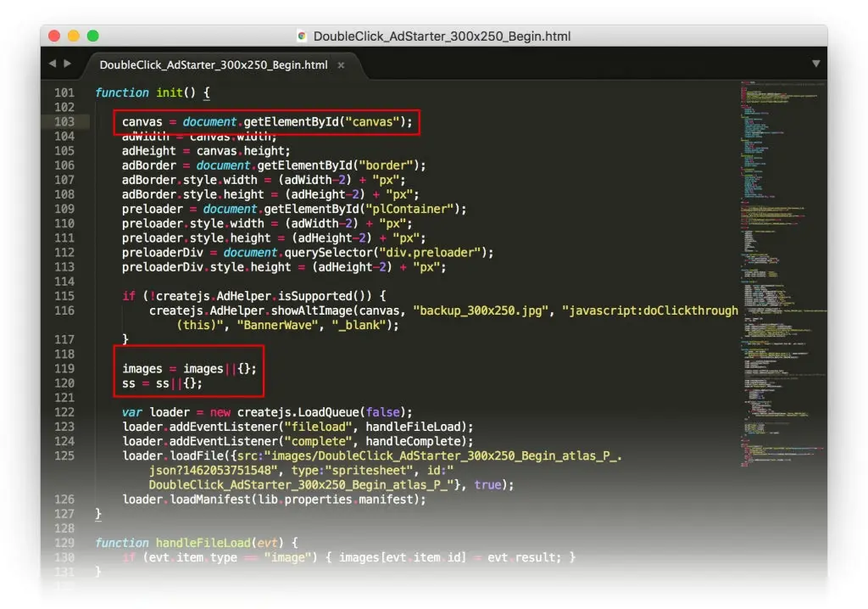The height and width of the screenshot is (609, 868).
Task: Click line number 127 in the gutter
Action: 64,513
